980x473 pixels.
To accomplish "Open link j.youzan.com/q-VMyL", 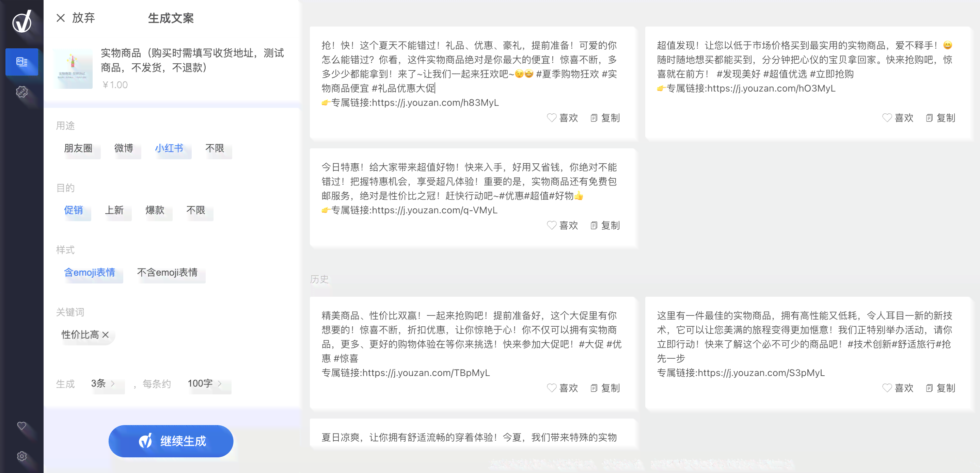I will click(434, 210).
